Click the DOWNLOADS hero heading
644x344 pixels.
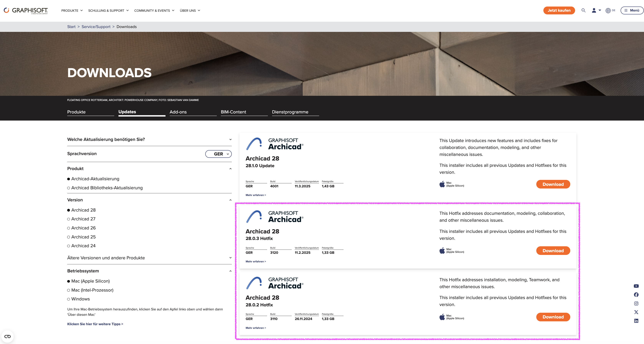109,73
